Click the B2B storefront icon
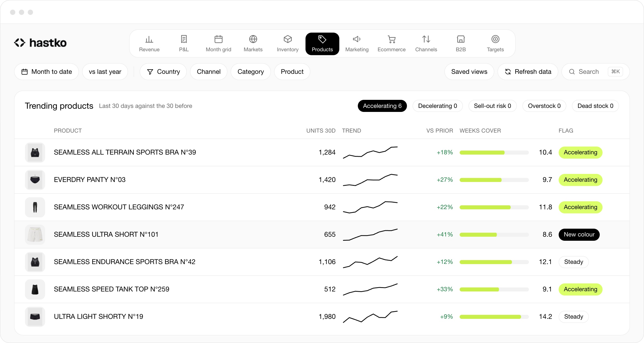The image size is (644, 343). 461,39
